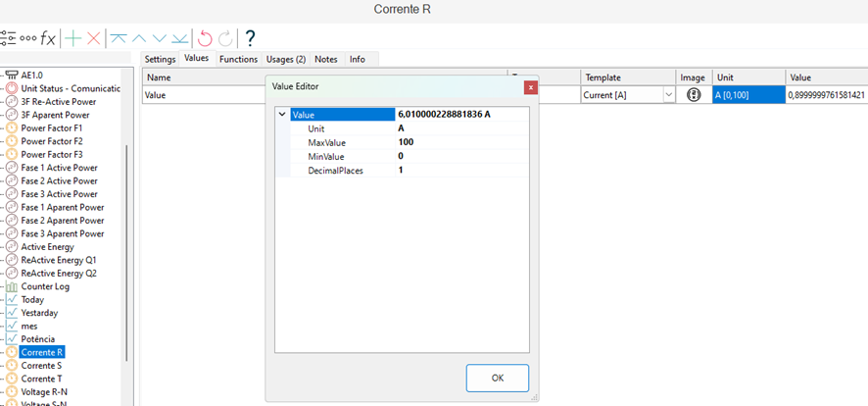Close the Value Editor dialog

click(531, 87)
